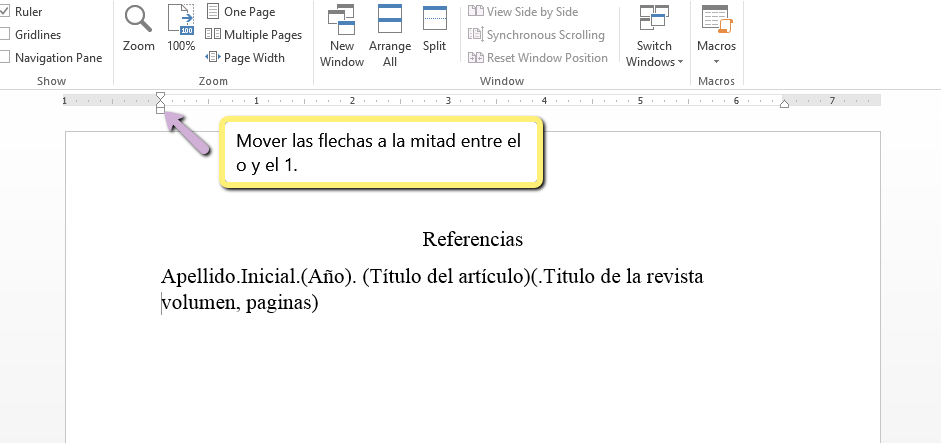Split the document window
The height and width of the screenshot is (443, 941).
[x=434, y=29]
